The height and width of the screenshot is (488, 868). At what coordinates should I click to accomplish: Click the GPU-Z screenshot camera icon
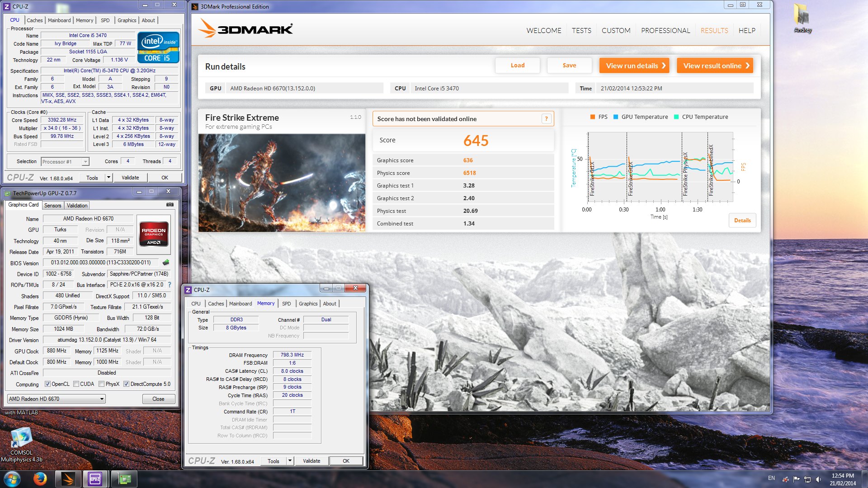coord(170,205)
